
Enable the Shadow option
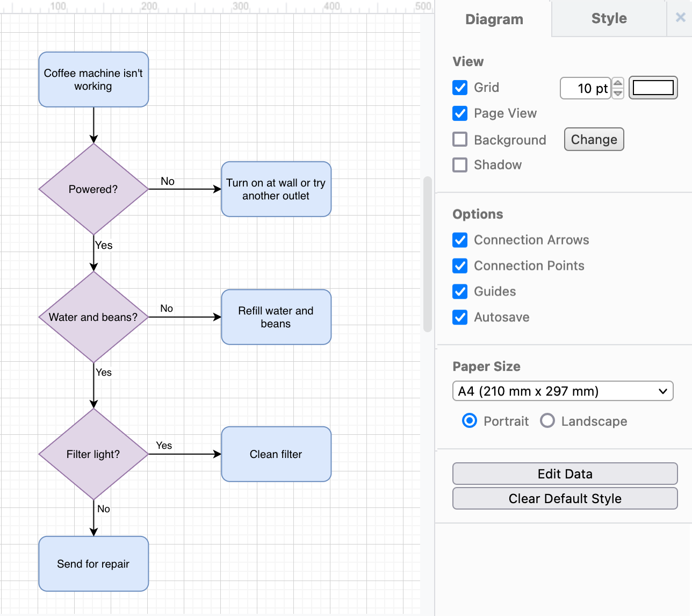(x=460, y=165)
